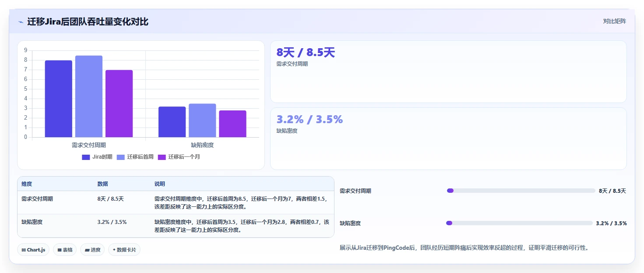Click the 8天 / 8.5天 cell in the table
644x273 pixels.
tap(110, 199)
